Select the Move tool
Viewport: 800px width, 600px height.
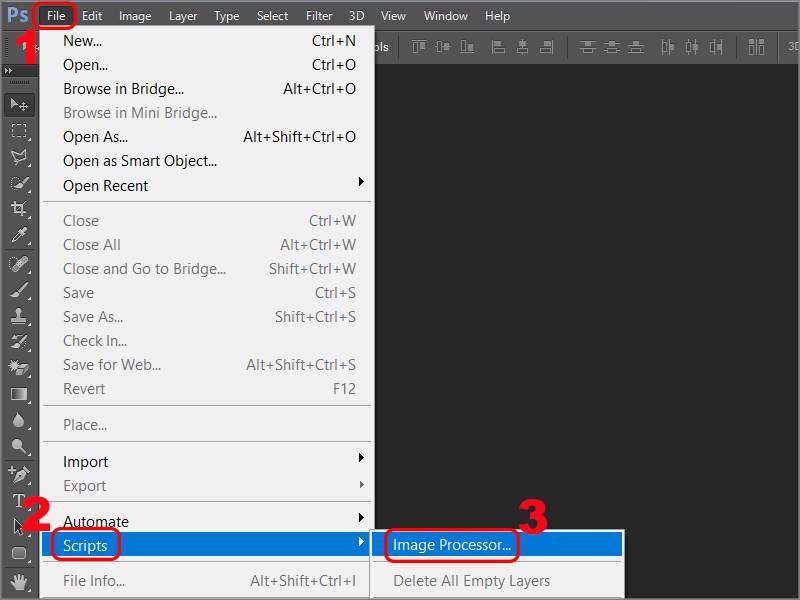click(19, 105)
